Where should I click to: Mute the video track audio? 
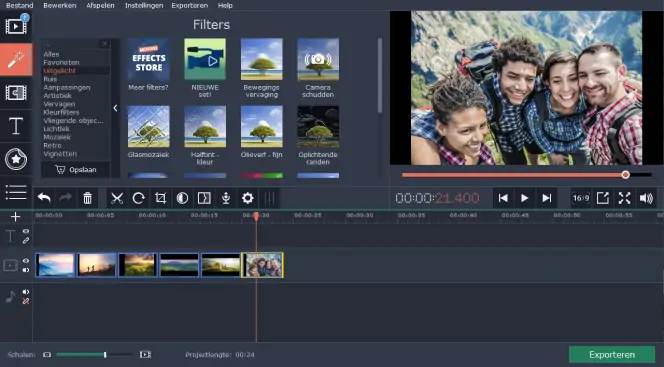click(26, 270)
